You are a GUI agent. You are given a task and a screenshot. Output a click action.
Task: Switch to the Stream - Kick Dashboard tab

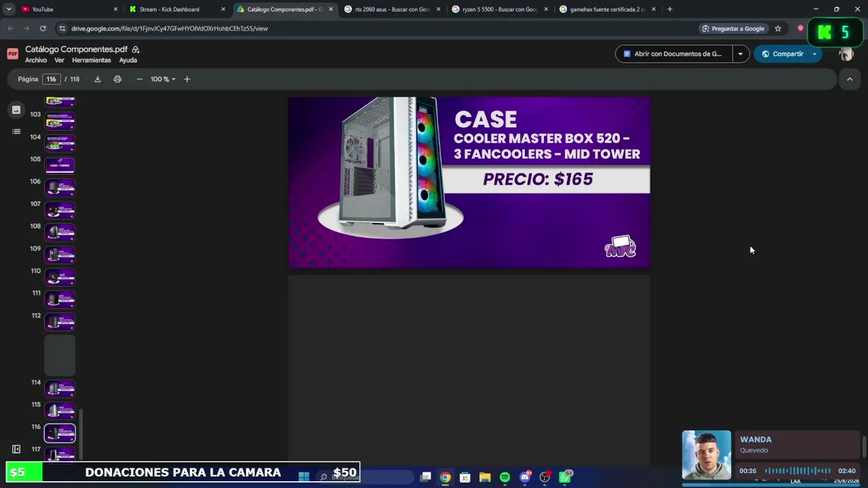176,9
